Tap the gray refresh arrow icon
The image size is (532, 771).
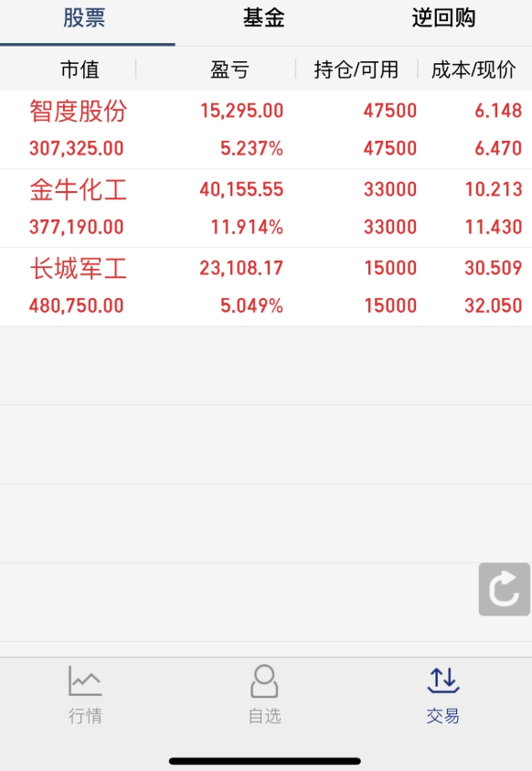click(x=505, y=589)
